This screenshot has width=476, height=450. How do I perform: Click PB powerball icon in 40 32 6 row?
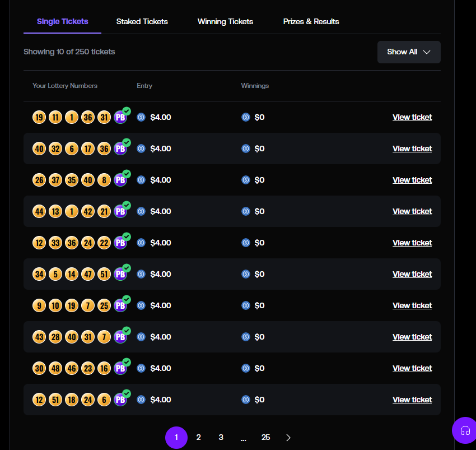pyautogui.click(x=120, y=149)
